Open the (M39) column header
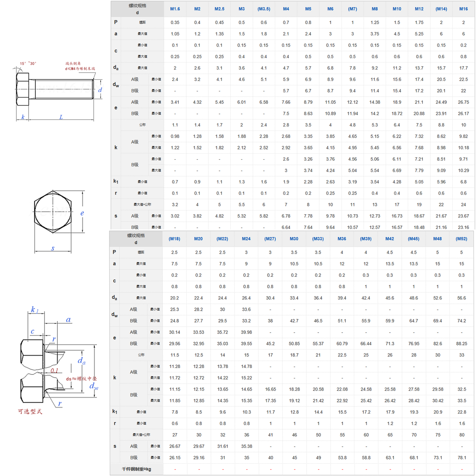This screenshot has height=476, width=476. (x=366, y=239)
